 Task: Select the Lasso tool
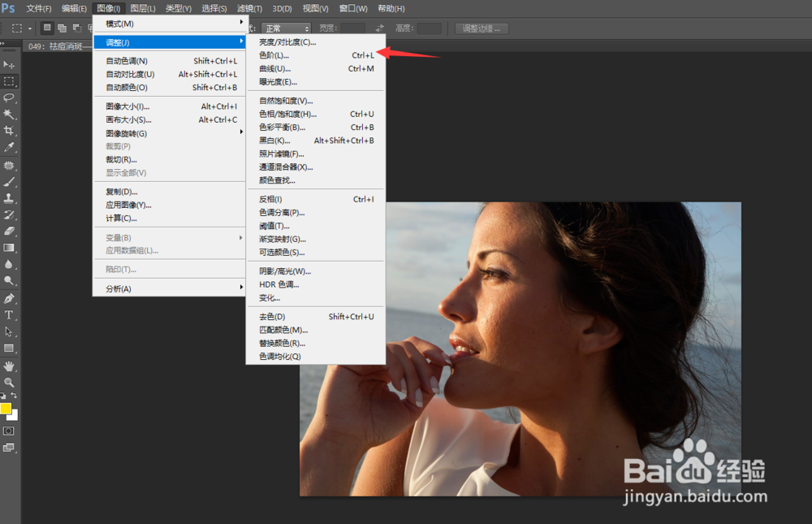click(x=9, y=98)
